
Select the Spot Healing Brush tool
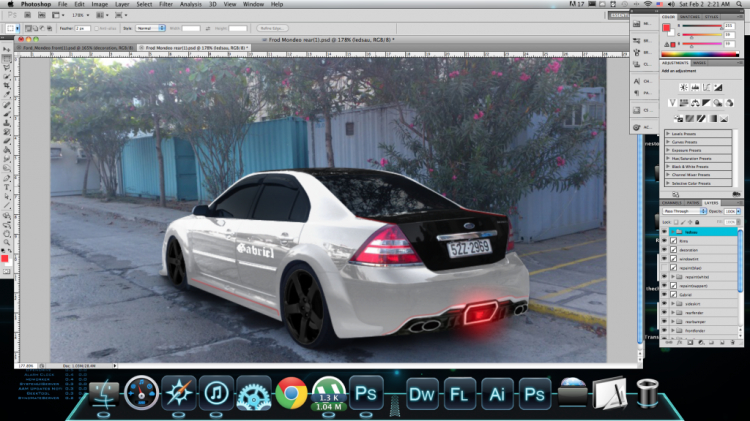point(7,105)
